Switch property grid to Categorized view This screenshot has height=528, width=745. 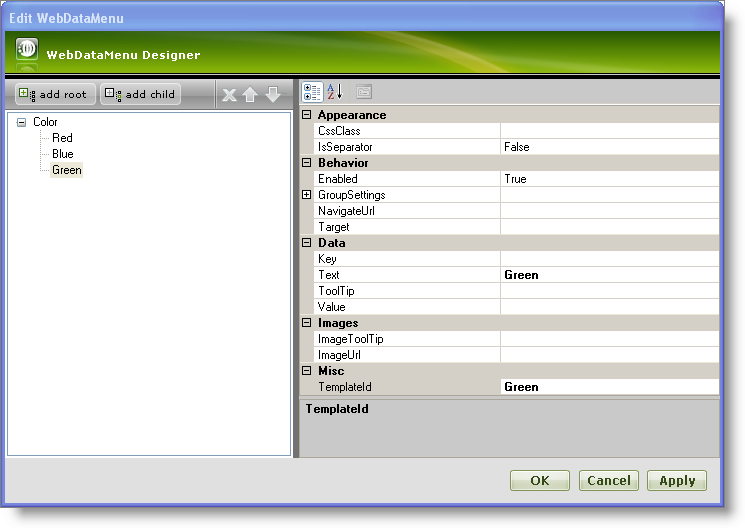(312, 92)
